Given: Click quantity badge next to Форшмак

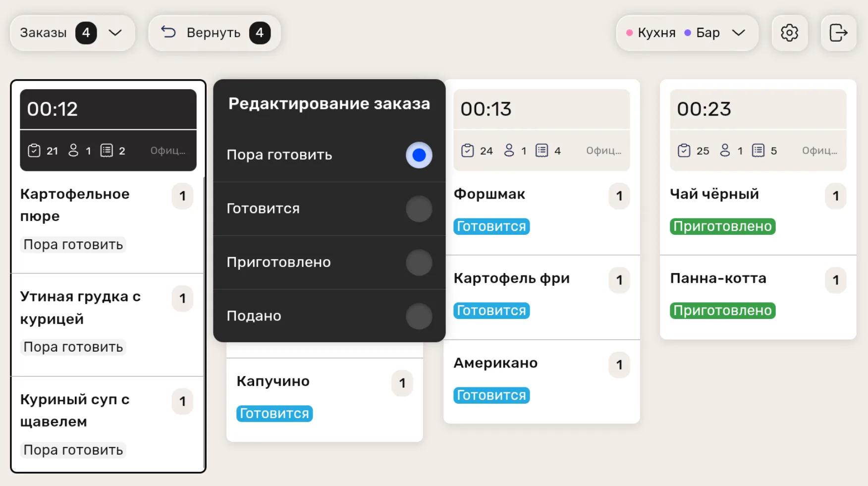Looking at the screenshot, I should point(619,196).
